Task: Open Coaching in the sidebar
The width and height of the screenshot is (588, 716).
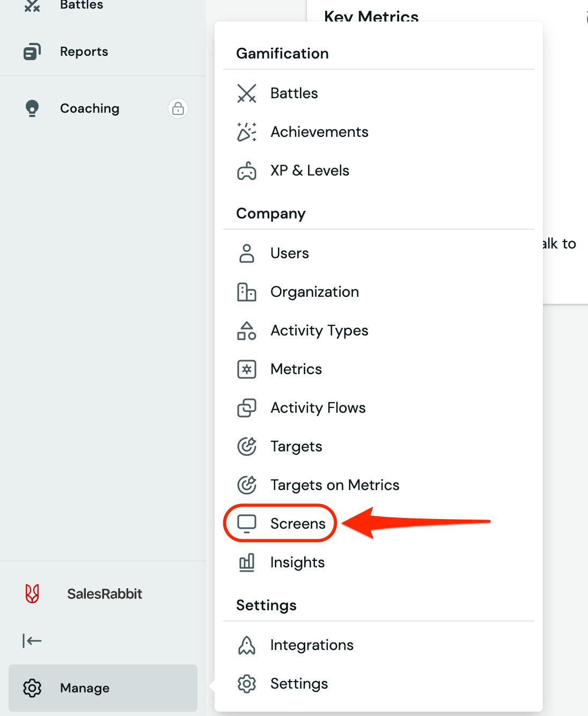Action: pos(90,108)
